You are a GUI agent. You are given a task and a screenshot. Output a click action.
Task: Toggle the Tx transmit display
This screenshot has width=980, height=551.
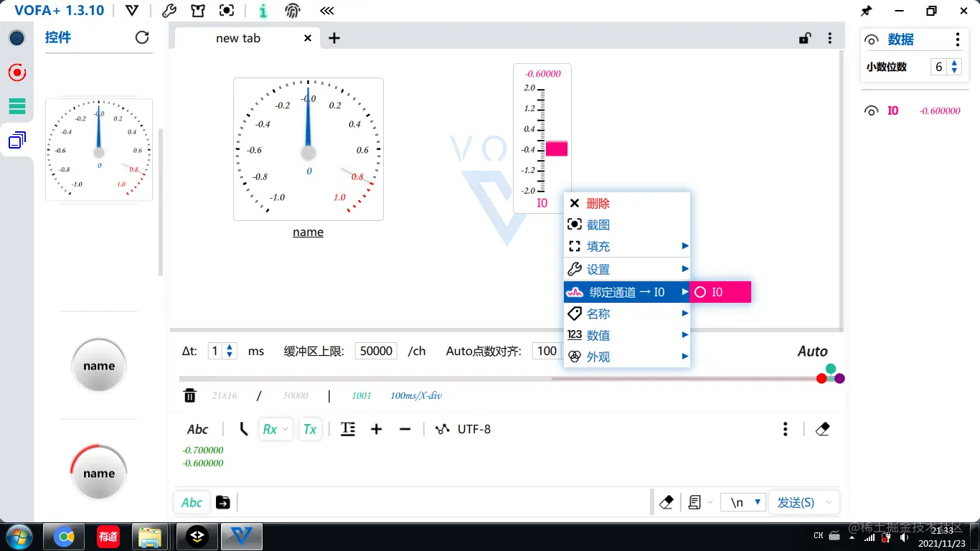(x=310, y=428)
